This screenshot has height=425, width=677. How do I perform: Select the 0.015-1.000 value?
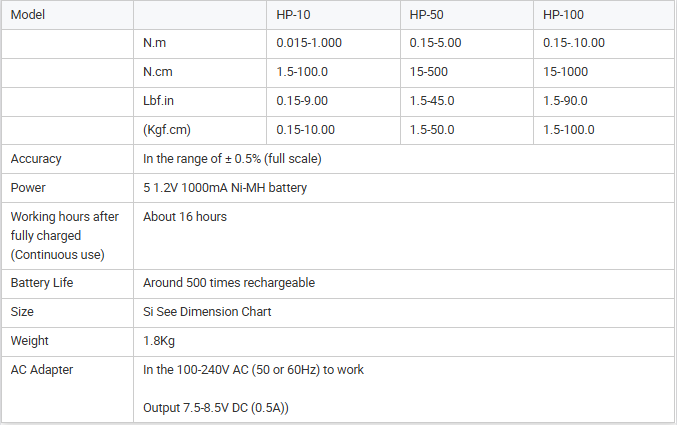(x=309, y=43)
